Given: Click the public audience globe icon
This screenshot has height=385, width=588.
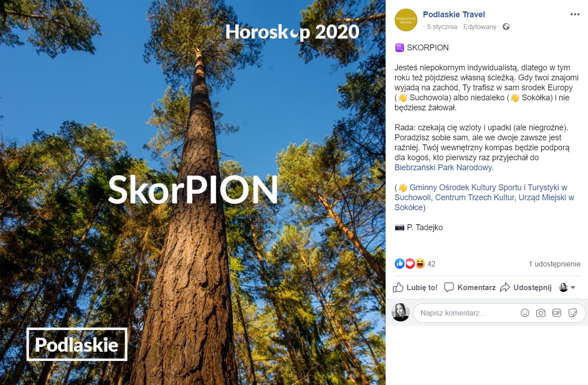Looking at the screenshot, I should pos(506,27).
